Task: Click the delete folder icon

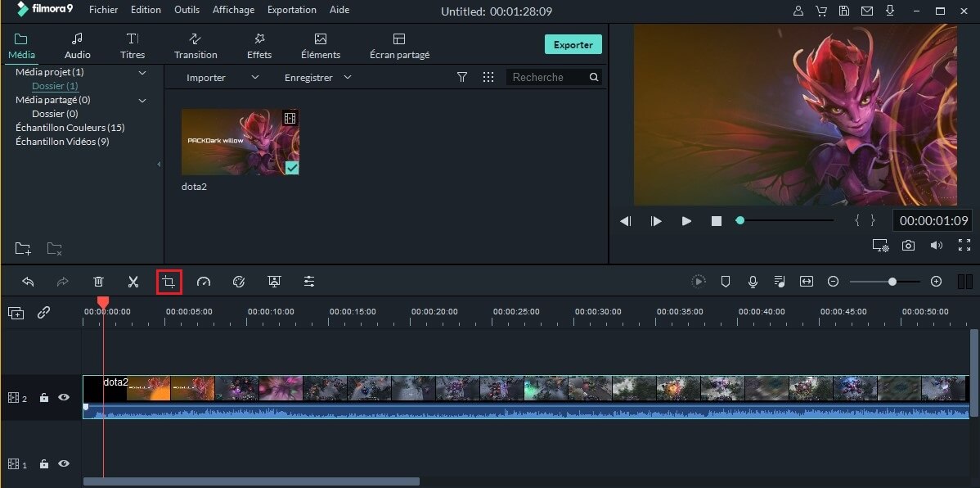Action: pyautogui.click(x=54, y=248)
